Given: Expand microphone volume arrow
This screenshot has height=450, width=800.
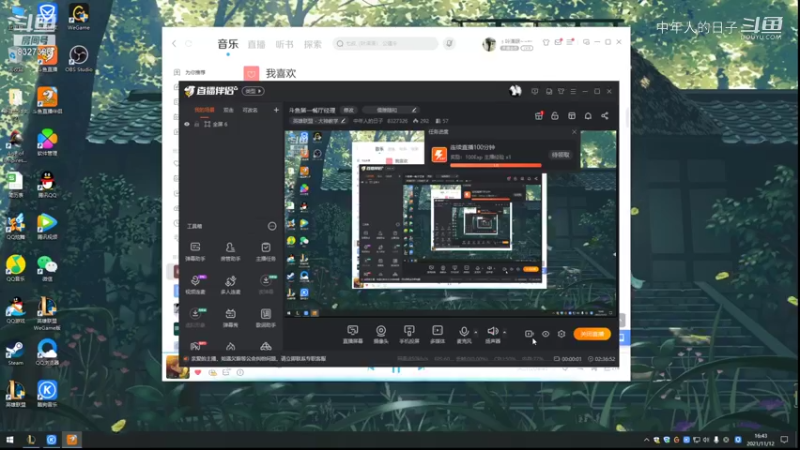Looking at the screenshot, I should pyautogui.click(x=476, y=332).
